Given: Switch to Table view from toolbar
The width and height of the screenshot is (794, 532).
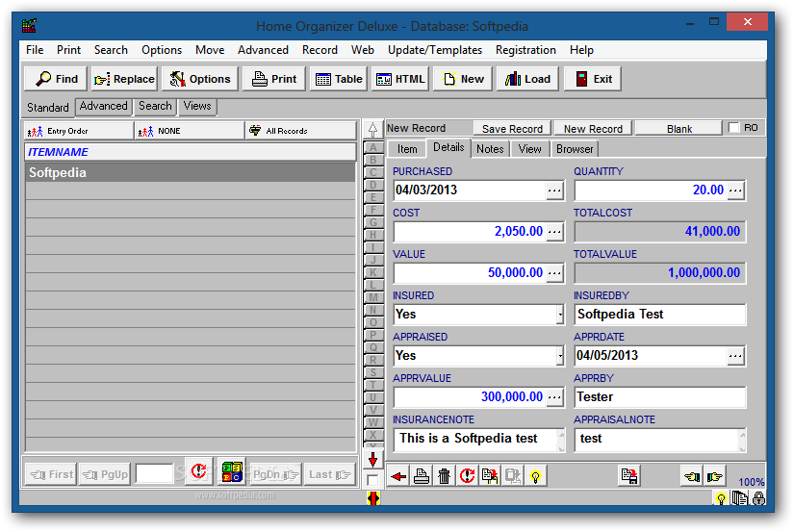Looking at the screenshot, I should click(338, 79).
